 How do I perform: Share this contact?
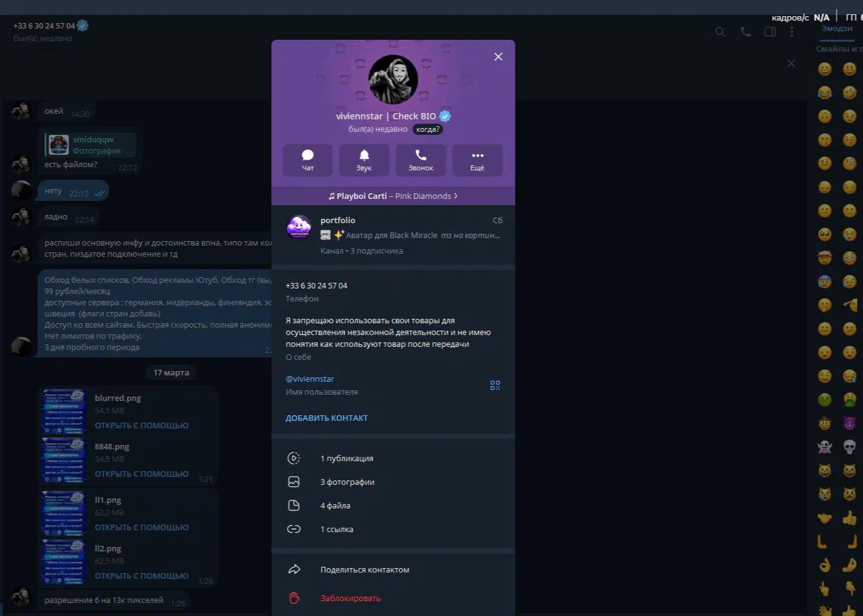(364, 569)
